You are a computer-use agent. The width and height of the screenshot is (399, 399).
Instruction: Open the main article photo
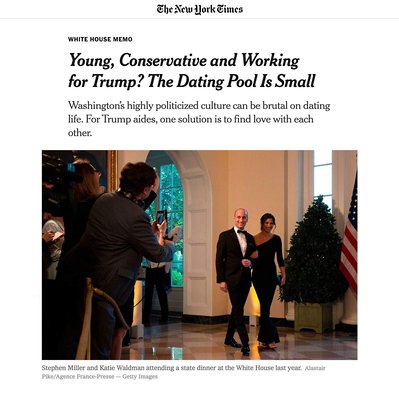[x=199, y=255]
